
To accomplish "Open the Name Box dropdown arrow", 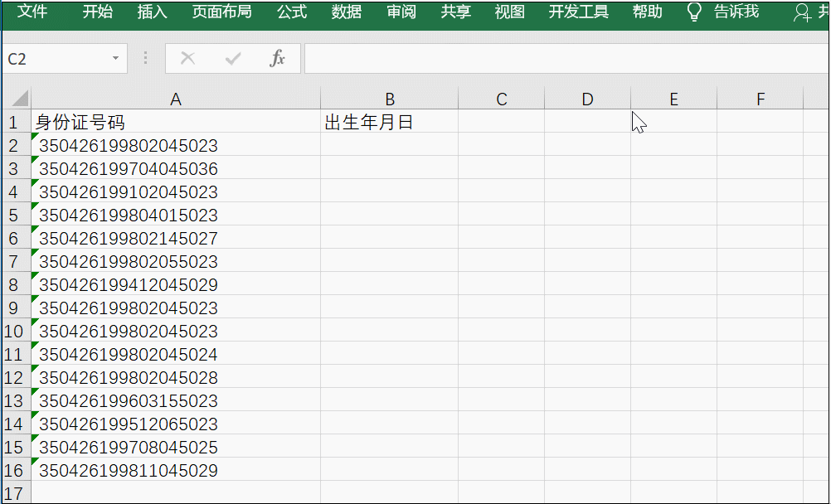I will click(x=115, y=58).
